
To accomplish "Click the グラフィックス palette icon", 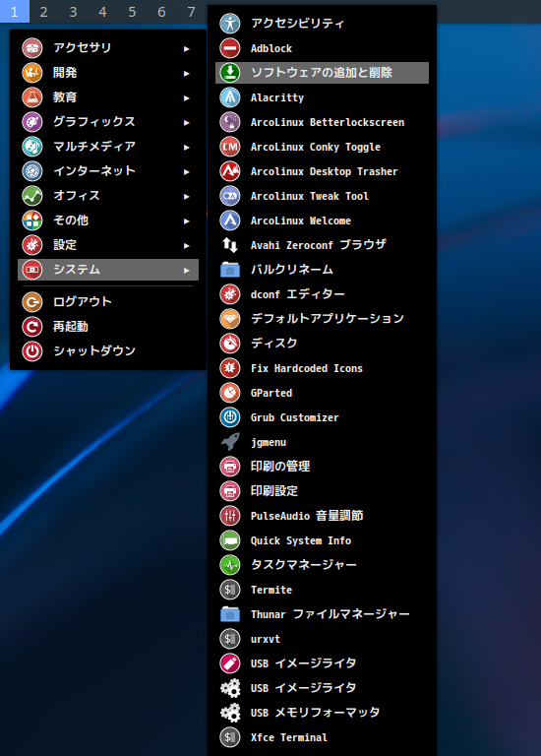I will 32,122.
